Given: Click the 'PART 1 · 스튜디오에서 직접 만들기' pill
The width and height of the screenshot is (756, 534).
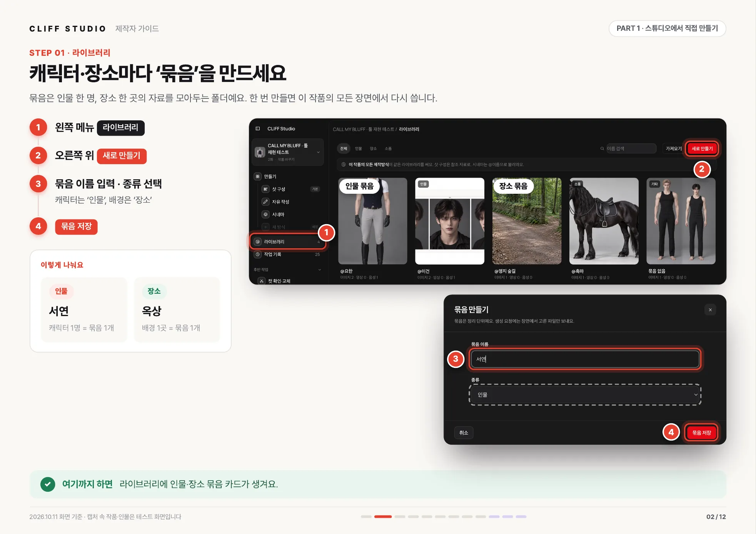Looking at the screenshot, I should 667,28.
